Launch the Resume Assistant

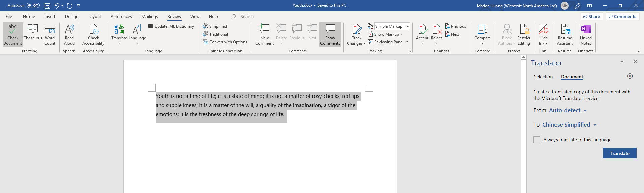coord(565,34)
